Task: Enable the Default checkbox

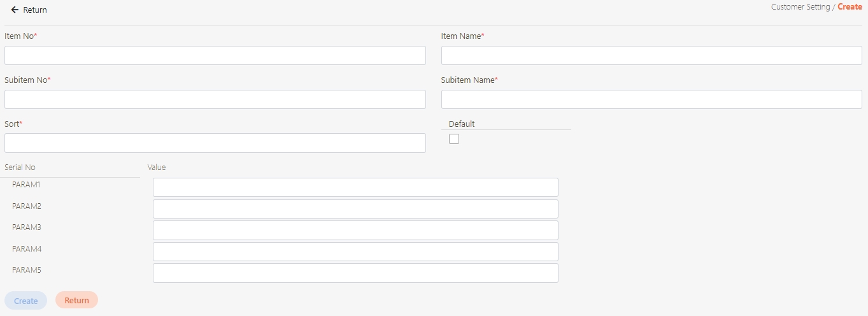Action: [454, 139]
